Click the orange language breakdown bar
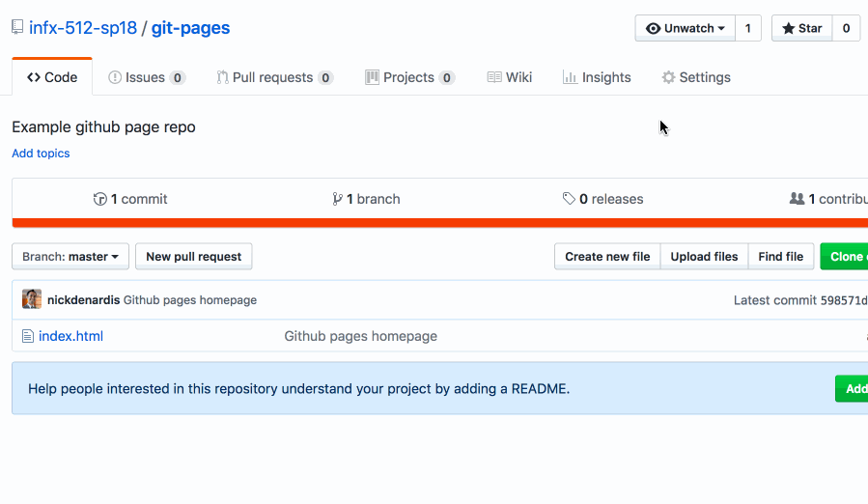The height and width of the screenshot is (504, 868). pos(440,223)
